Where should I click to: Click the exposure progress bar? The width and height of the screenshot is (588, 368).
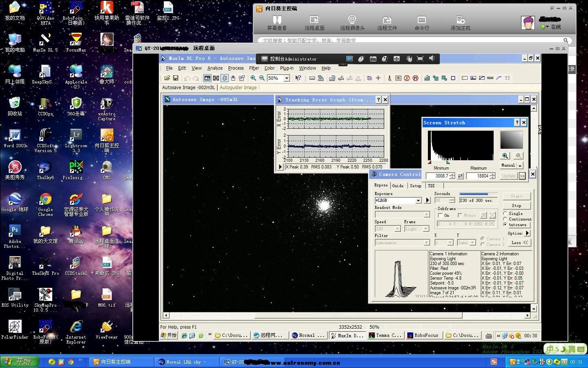[x=478, y=194]
